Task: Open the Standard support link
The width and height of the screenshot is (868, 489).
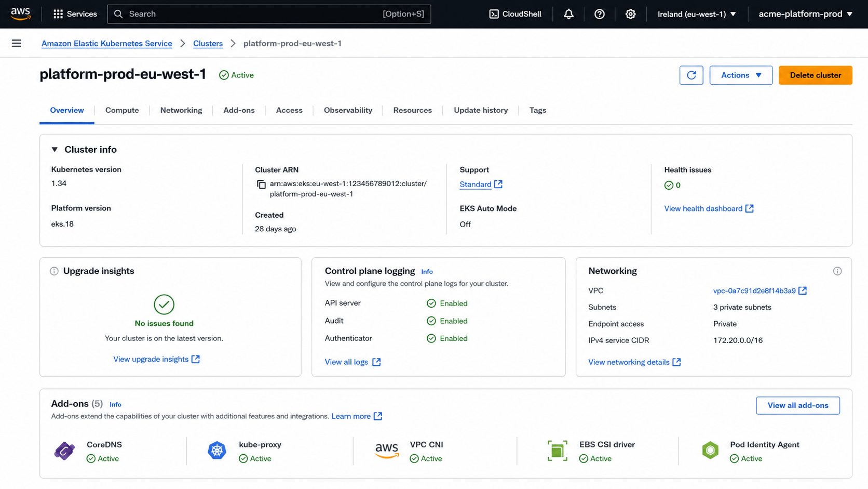Action: [475, 184]
